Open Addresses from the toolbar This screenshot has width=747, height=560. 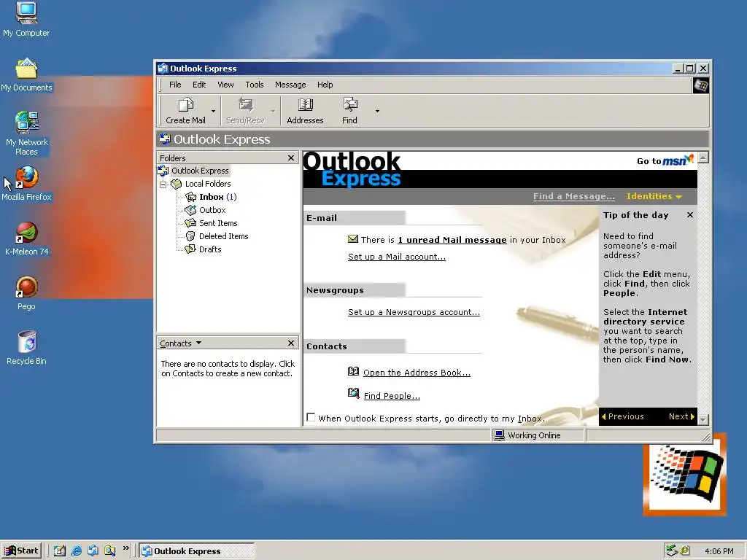click(x=305, y=111)
